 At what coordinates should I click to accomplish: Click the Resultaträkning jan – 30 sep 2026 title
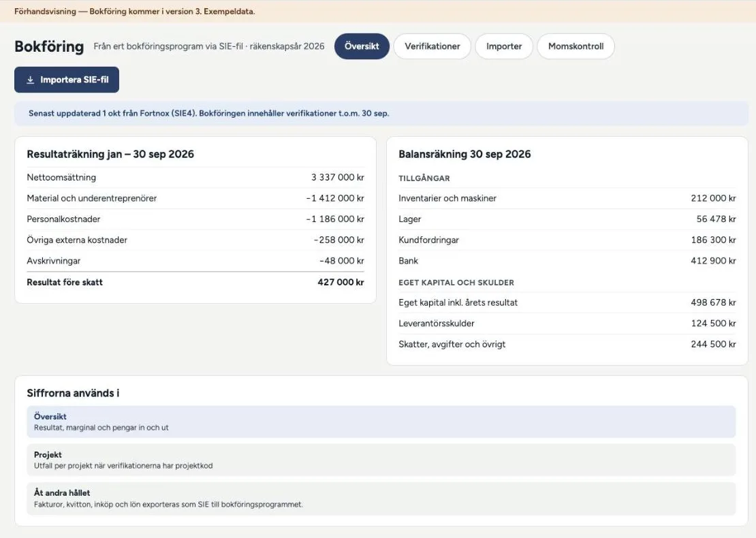tap(110, 155)
